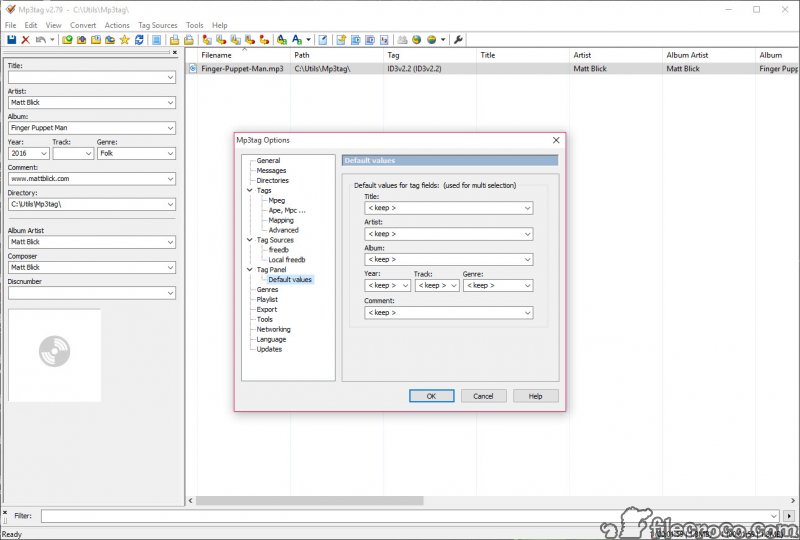This screenshot has width=800, height=540.
Task: Open the Genre dropdown showing Folk
Action: coord(170,153)
